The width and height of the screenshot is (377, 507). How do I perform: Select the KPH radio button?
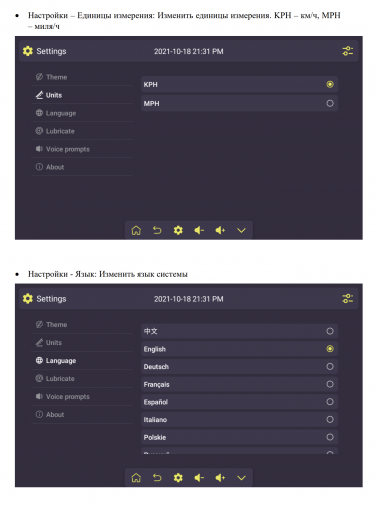click(x=330, y=84)
